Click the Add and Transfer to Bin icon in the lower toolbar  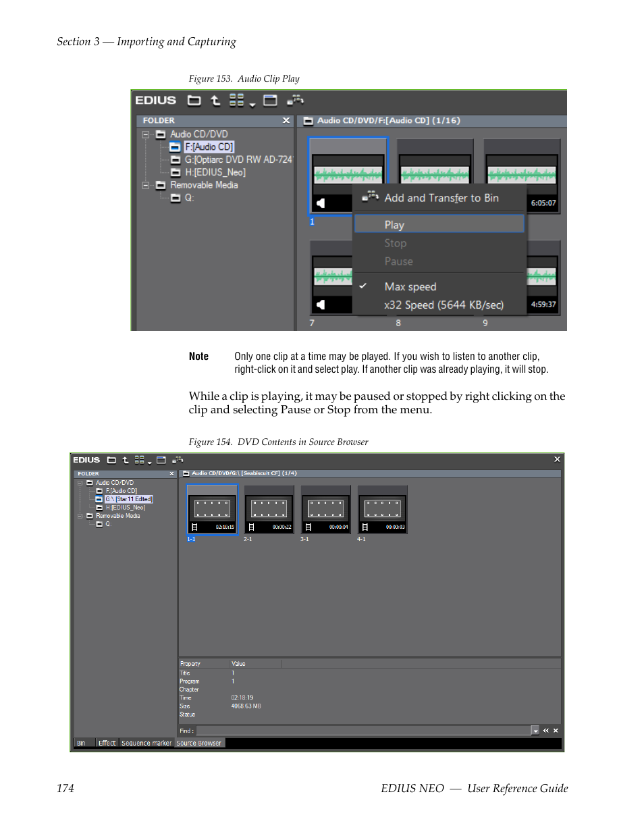(x=178, y=461)
